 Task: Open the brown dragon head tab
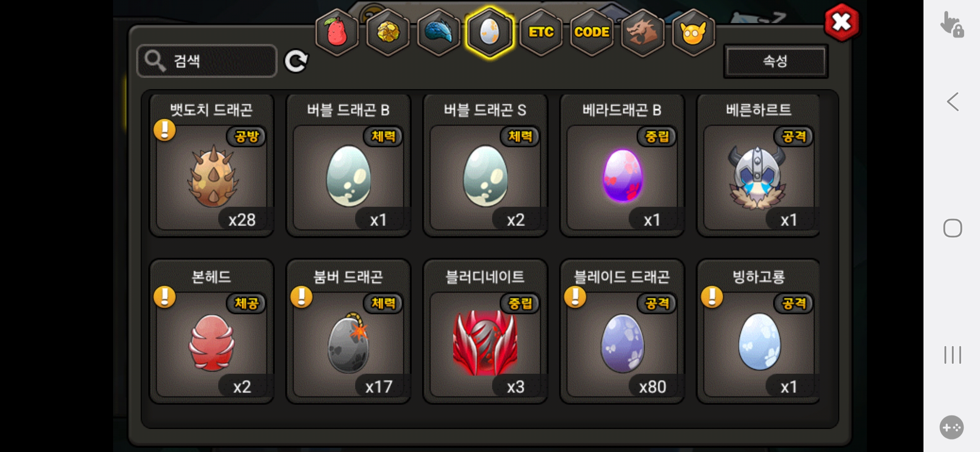(643, 32)
